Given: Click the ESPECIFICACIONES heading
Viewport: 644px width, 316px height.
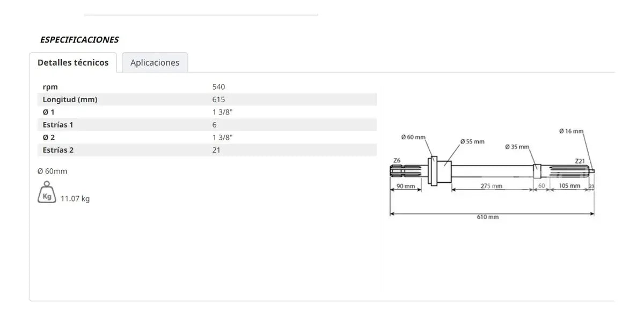Looking at the screenshot, I should [x=79, y=40].
